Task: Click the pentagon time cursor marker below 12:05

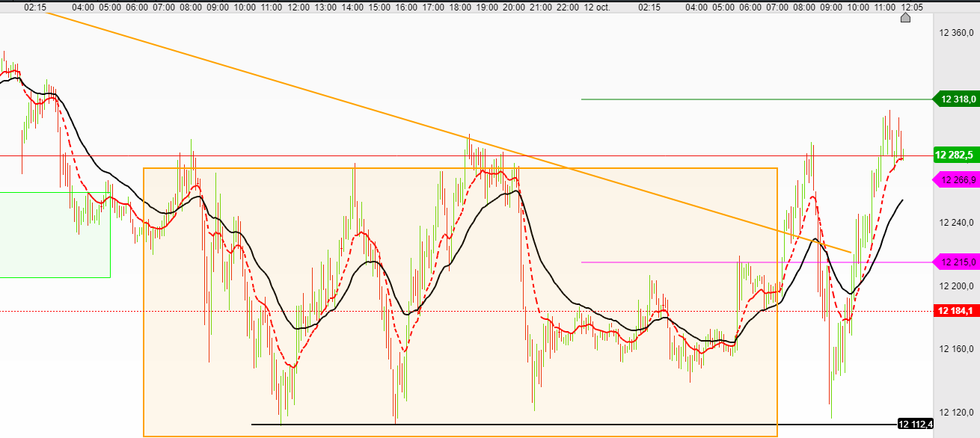Action: [905, 17]
